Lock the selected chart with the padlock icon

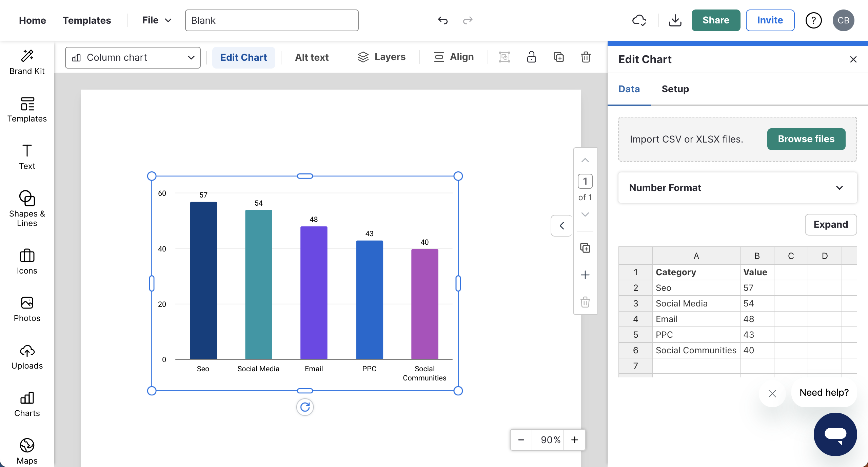(x=531, y=57)
